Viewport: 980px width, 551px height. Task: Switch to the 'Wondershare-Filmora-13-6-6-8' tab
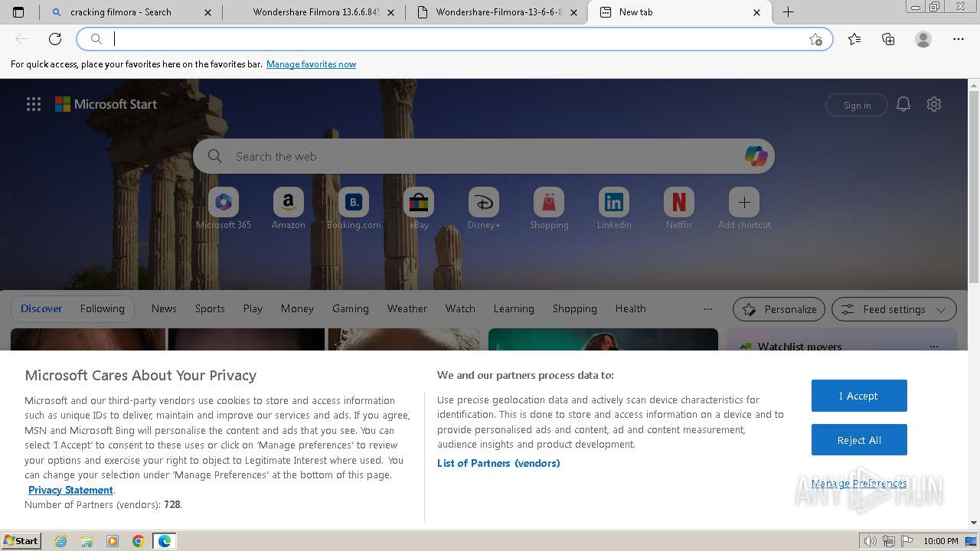(497, 12)
